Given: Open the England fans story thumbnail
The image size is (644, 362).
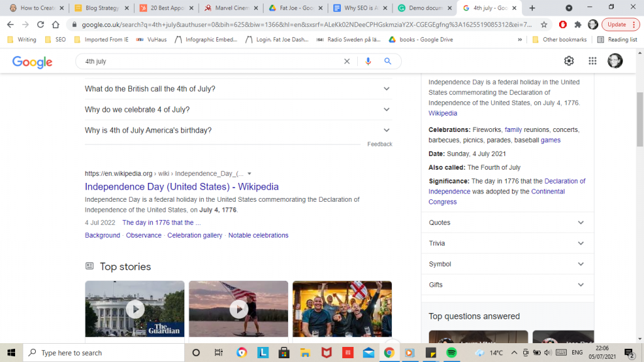Looking at the screenshot, I should [342, 309].
